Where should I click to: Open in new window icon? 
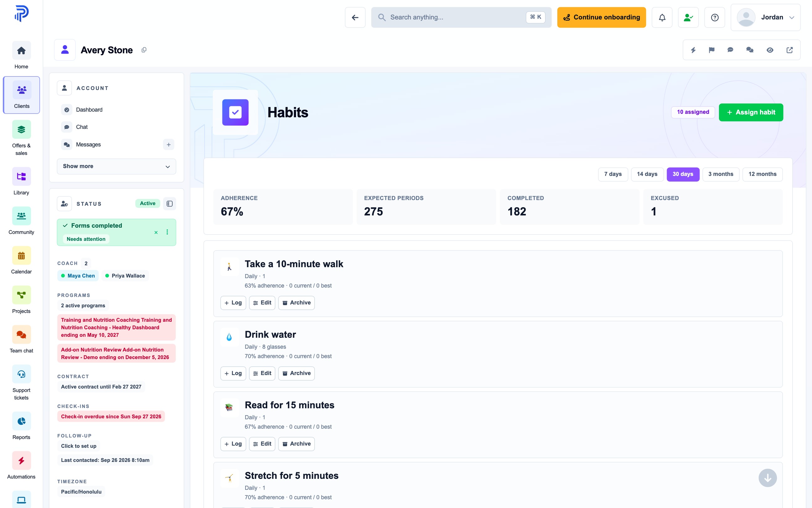[x=789, y=50]
